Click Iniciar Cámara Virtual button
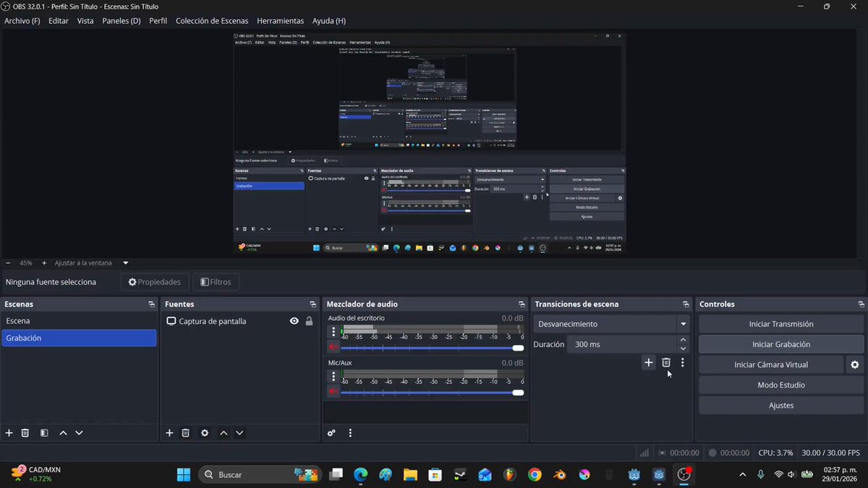 [x=771, y=365]
